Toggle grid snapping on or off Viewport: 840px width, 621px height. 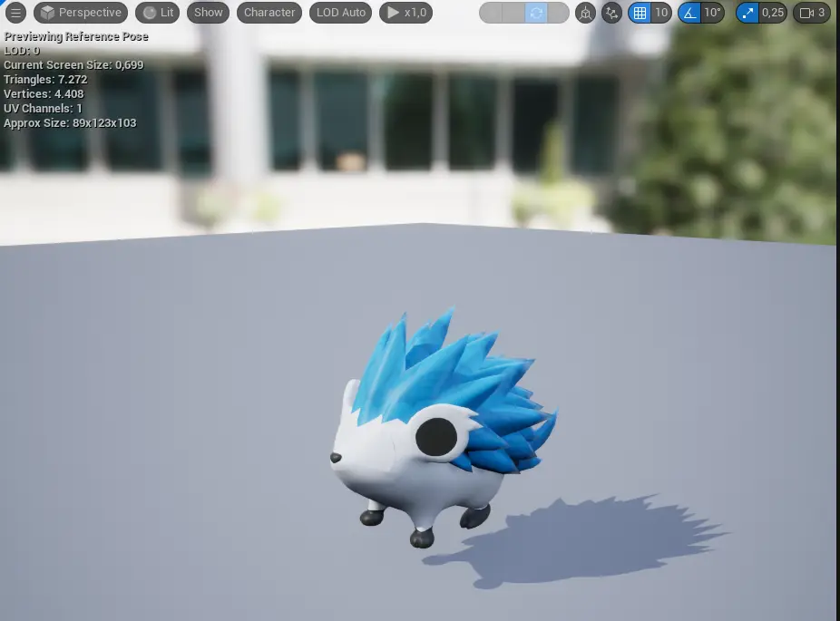click(x=640, y=13)
